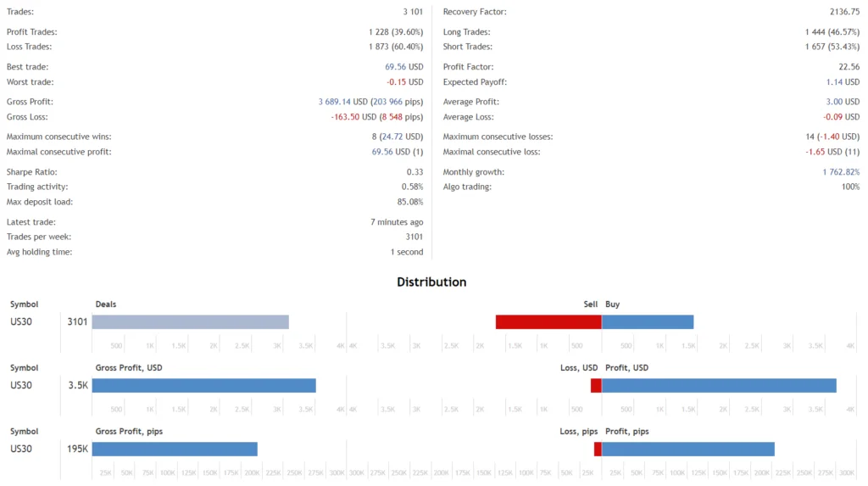Click the US30 symbol in Deals row

pyautogui.click(x=21, y=322)
